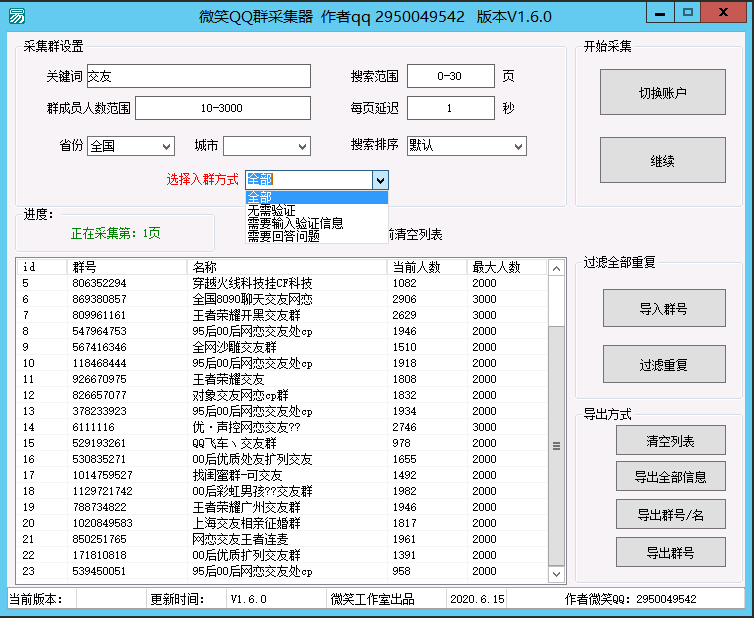Select row 00后优质处友扩列交友
The width and height of the screenshot is (754, 618).
tap(282, 459)
